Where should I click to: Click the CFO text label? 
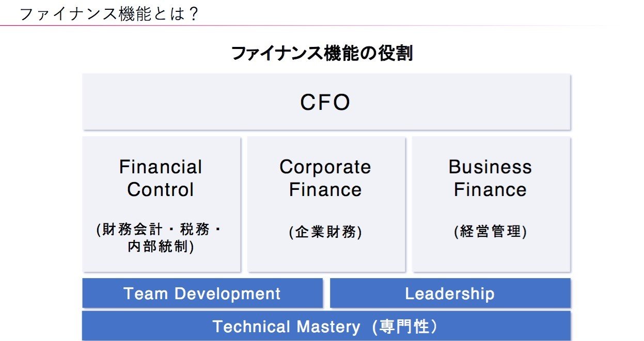coord(325,103)
